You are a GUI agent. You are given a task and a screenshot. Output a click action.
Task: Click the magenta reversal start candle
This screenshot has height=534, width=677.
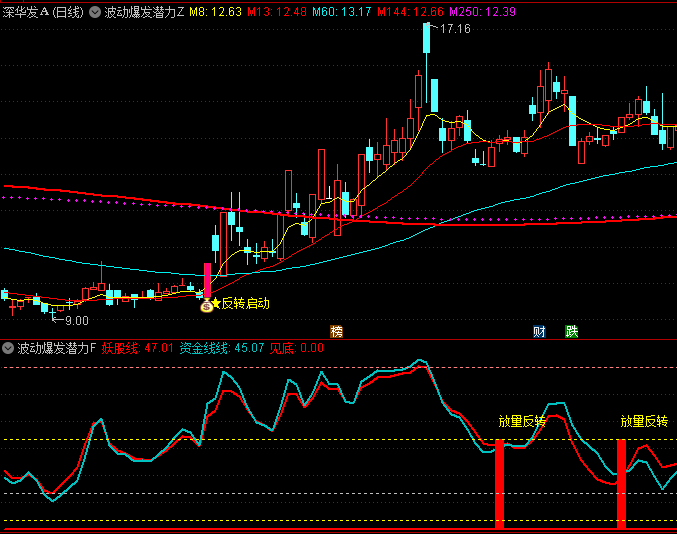click(x=207, y=280)
